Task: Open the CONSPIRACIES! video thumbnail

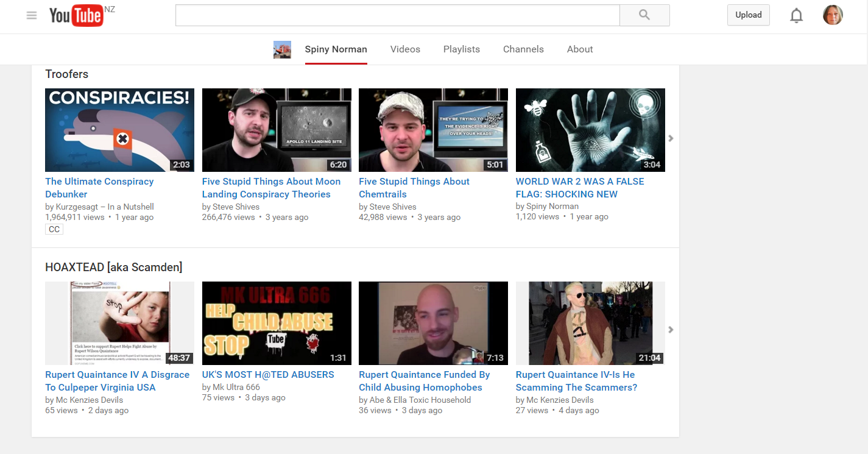Action: [119, 130]
